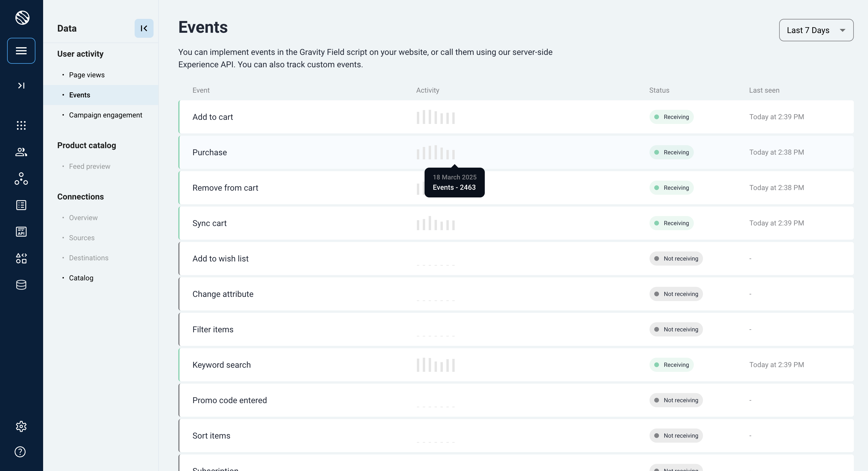
Task: Open the help question mark icon
Action: 20,452
